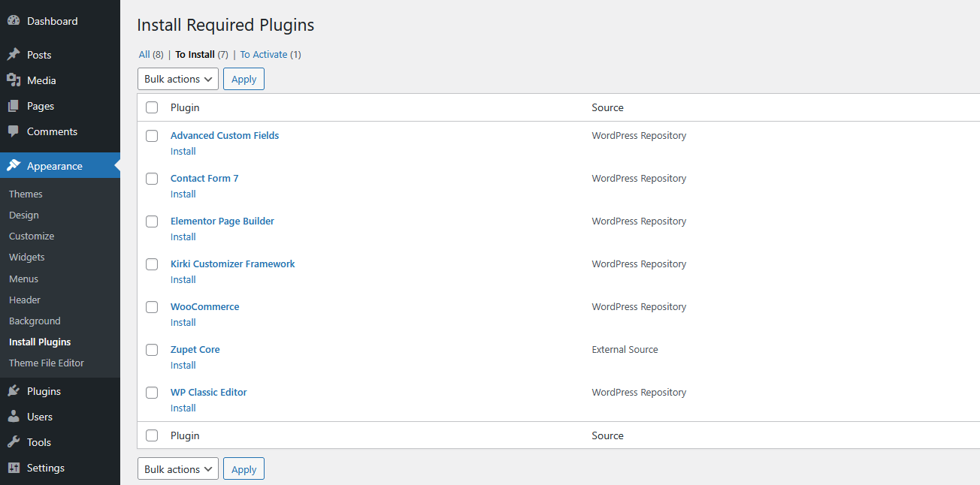The image size is (980, 485).
Task: Apply the selected bulk action
Action: pos(243,78)
